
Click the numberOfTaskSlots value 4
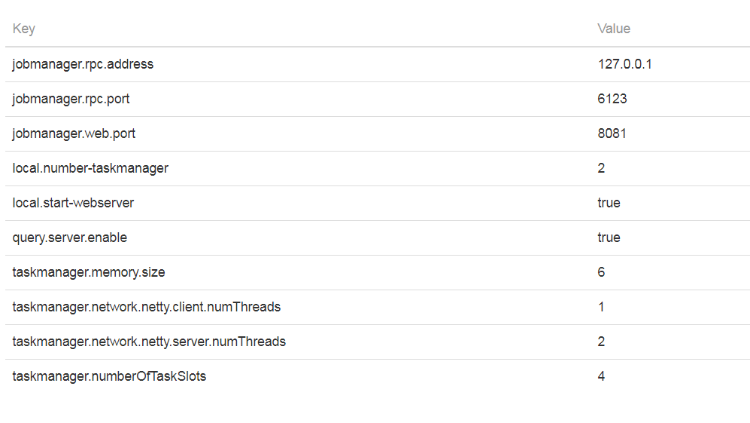tap(601, 376)
